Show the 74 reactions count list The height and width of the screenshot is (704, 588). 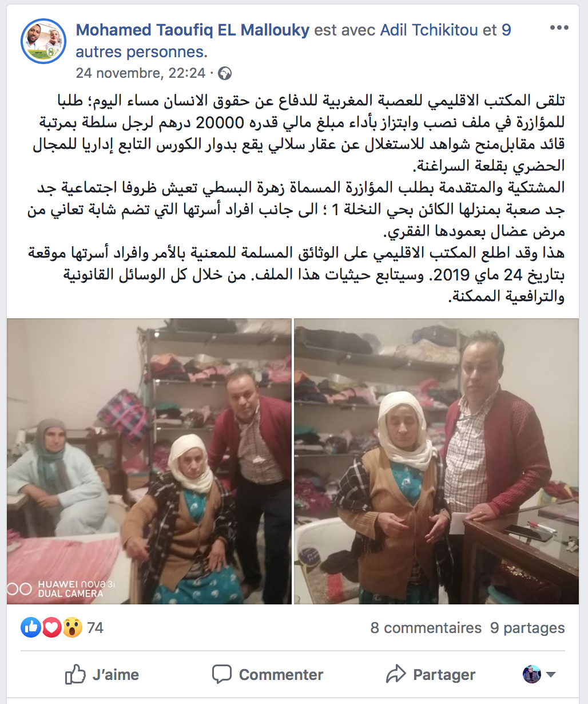[x=95, y=628]
